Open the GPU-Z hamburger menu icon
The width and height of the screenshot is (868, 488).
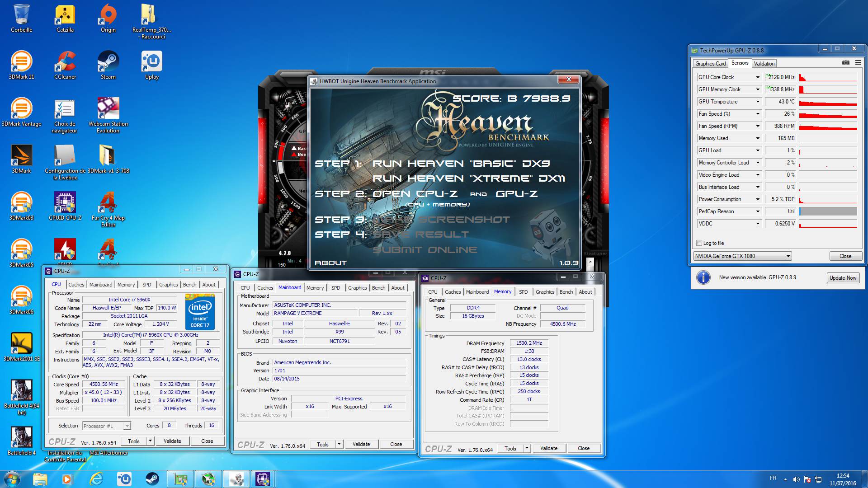click(858, 63)
